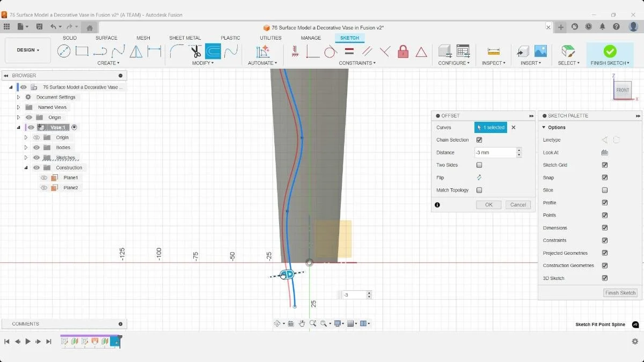Toggle the Projected Geometries checkbox
644x362 pixels.
(605, 253)
